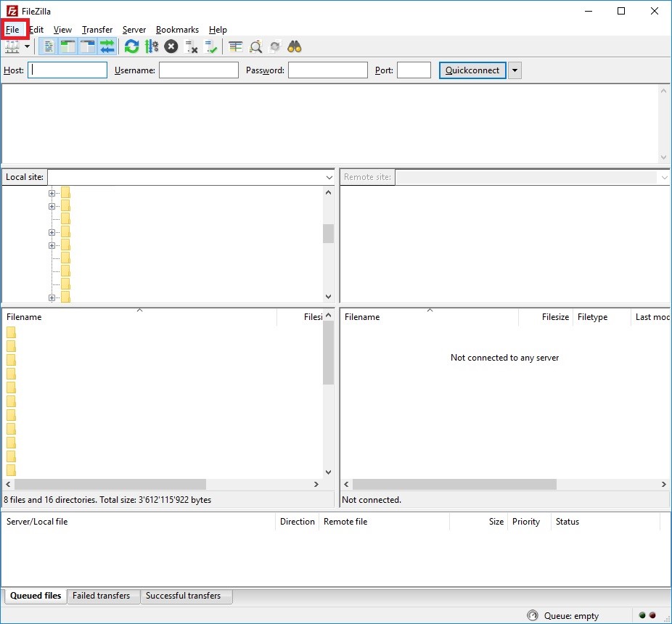Reconnect to the last used server
The width and height of the screenshot is (672, 624).
pos(210,46)
